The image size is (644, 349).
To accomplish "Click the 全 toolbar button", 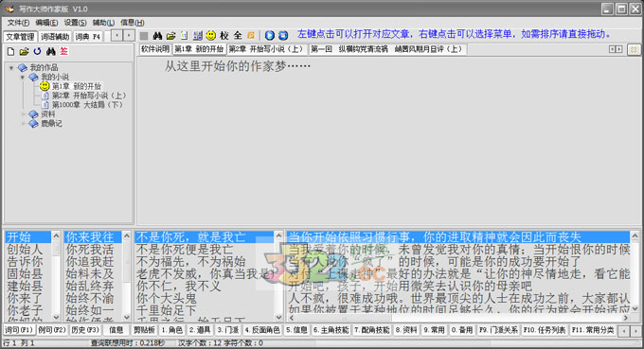I will point(238,36).
